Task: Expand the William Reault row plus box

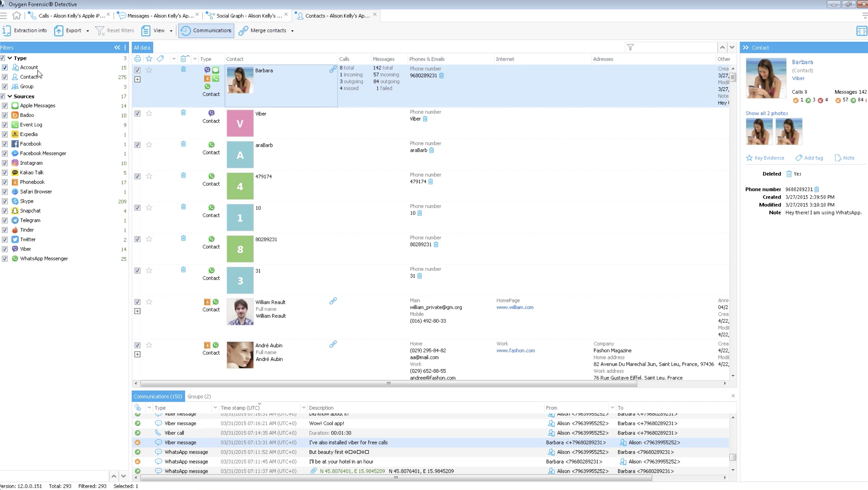Action: point(137,311)
